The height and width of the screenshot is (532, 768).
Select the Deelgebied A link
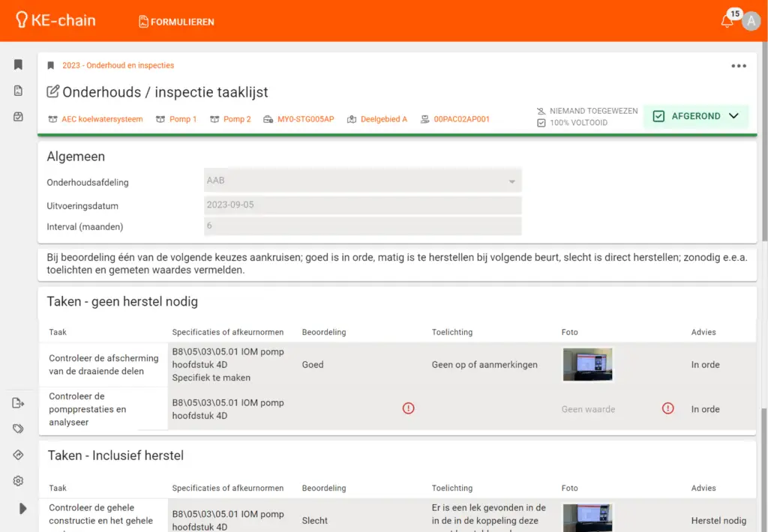coord(384,119)
